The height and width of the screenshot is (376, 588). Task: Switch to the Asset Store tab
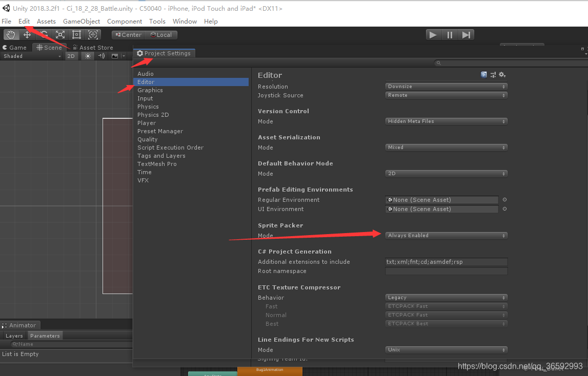(x=93, y=48)
